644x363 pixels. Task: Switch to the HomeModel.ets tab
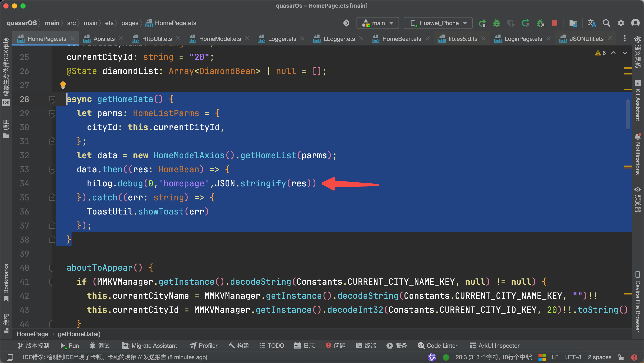pyautogui.click(x=220, y=39)
